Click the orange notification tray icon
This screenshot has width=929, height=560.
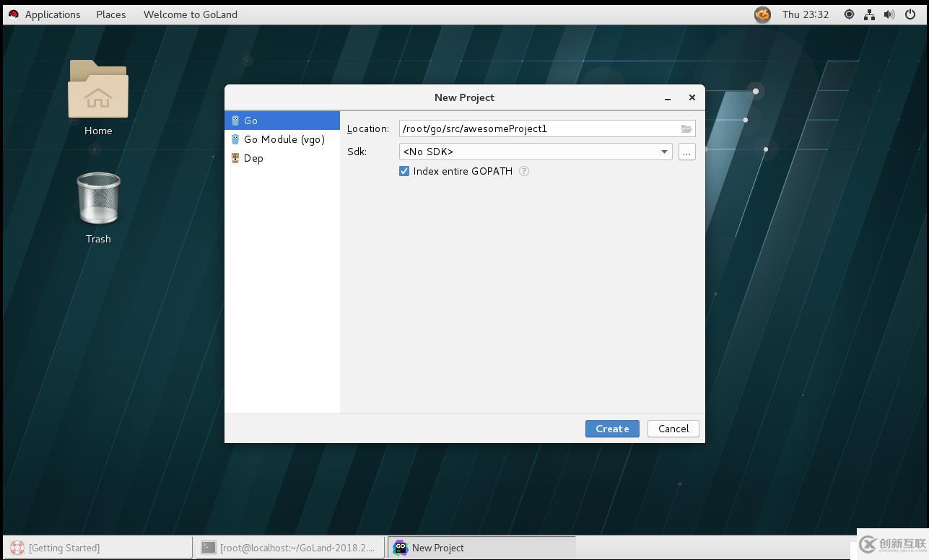click(762, 14)
